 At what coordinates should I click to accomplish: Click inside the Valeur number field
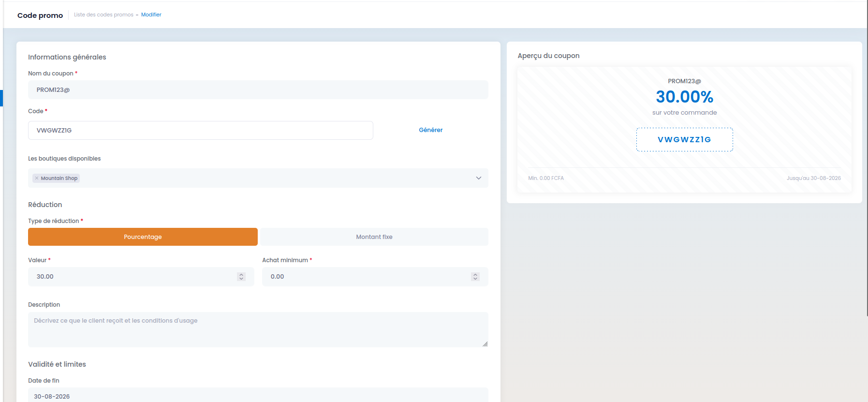141,277
